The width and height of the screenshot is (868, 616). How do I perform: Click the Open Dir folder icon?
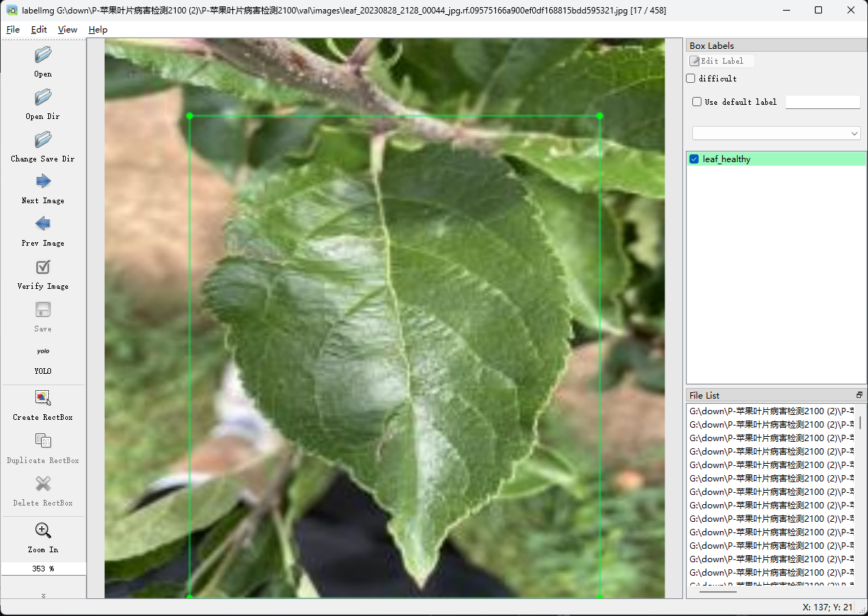pyautogui.click(x=43, y=97)
